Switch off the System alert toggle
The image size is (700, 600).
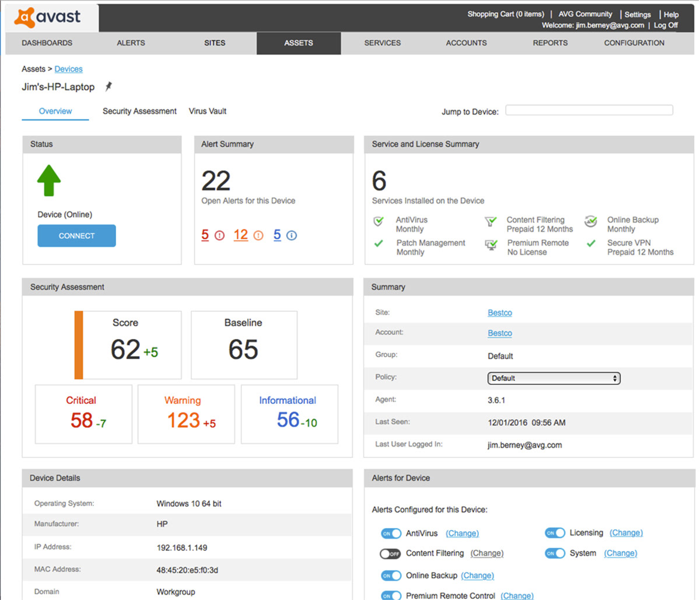(555, 553)
